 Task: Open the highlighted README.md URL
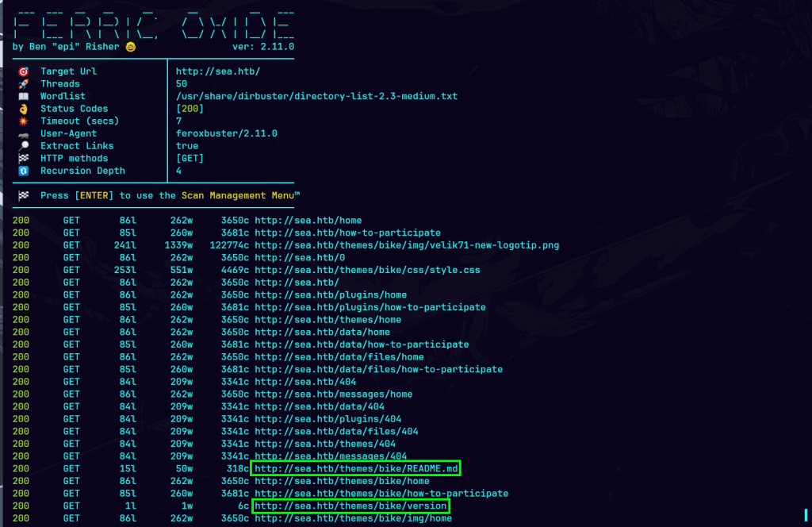[355, 469]
